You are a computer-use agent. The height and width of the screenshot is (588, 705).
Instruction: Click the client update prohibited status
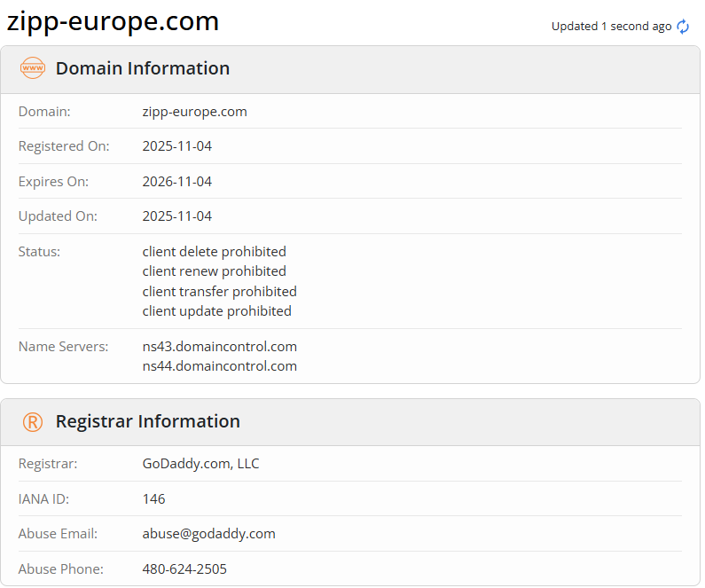pyautogui.click(x=216, y=311)
